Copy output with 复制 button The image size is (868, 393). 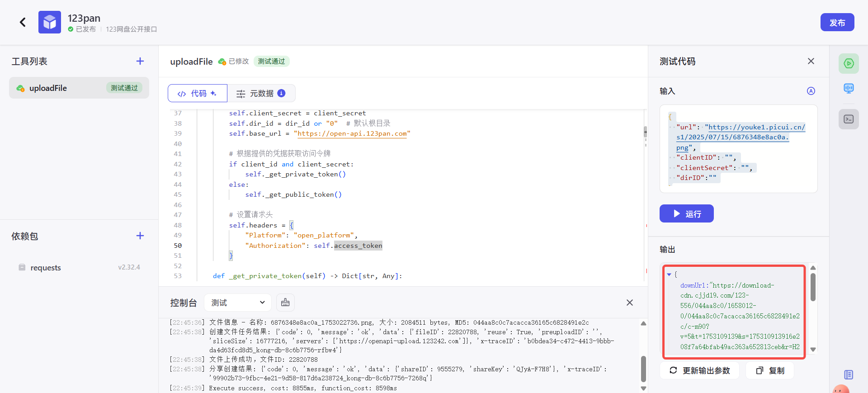pos(770,370)
